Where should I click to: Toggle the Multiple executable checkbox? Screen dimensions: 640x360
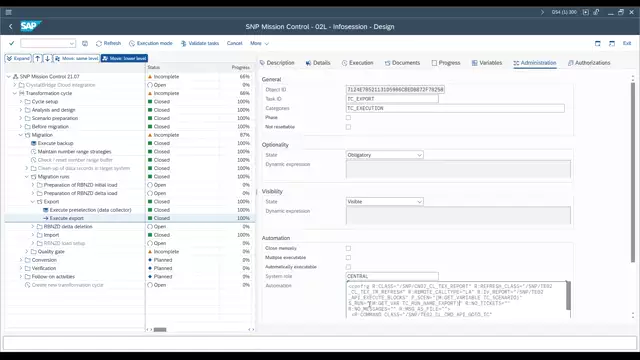pos(348,258)
